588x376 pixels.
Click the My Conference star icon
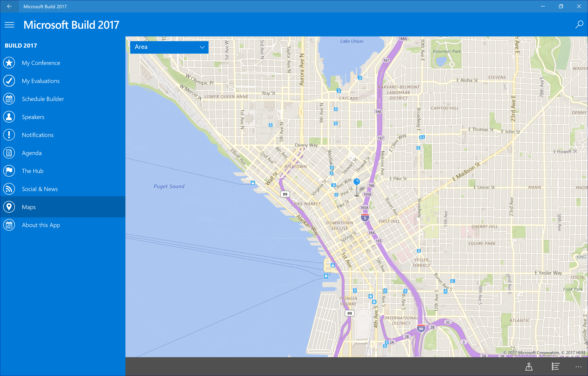point(9,63)
